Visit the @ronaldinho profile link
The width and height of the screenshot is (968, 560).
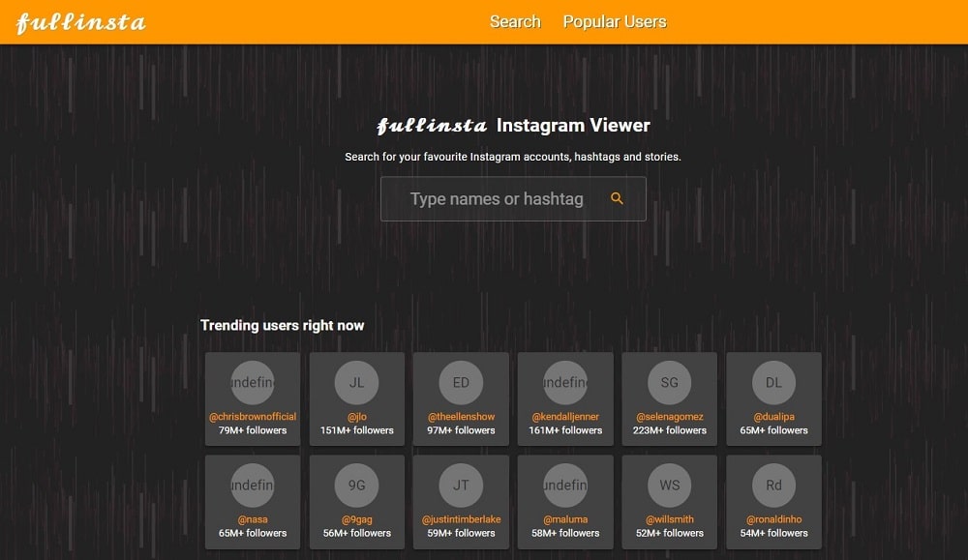coord(773,519)
